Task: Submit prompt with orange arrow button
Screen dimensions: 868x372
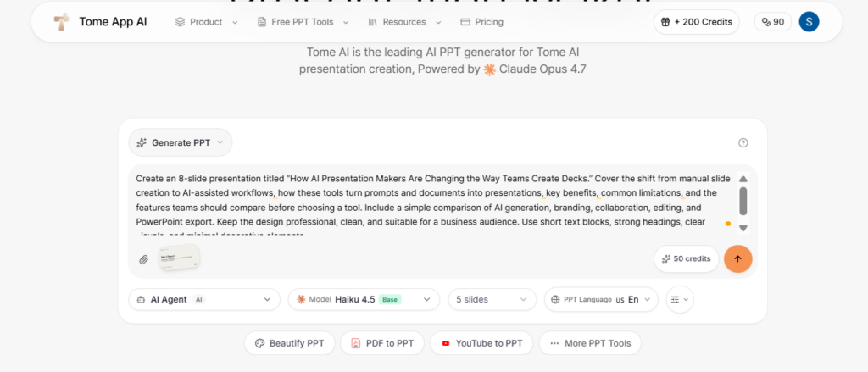Action: pos(738,258)
